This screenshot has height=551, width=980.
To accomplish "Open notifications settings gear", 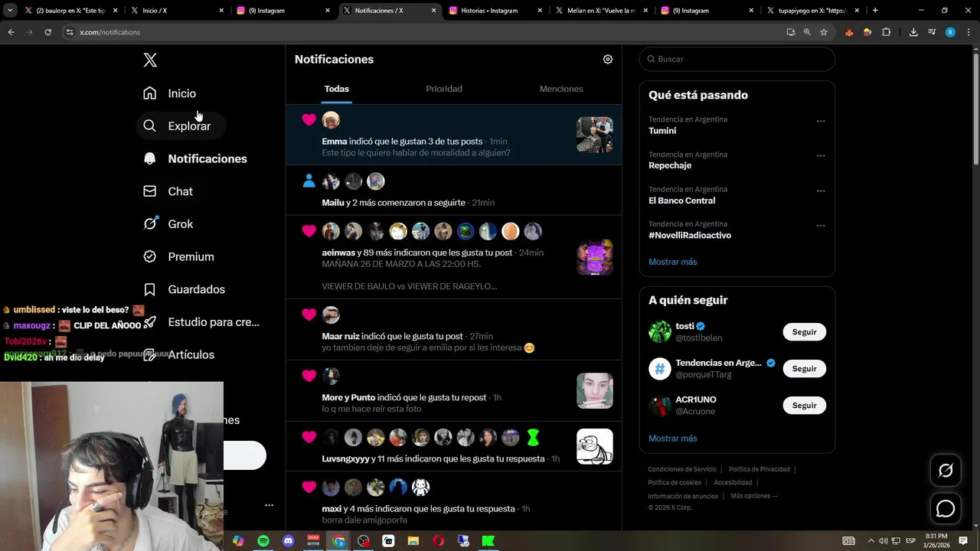I will 608,59.
